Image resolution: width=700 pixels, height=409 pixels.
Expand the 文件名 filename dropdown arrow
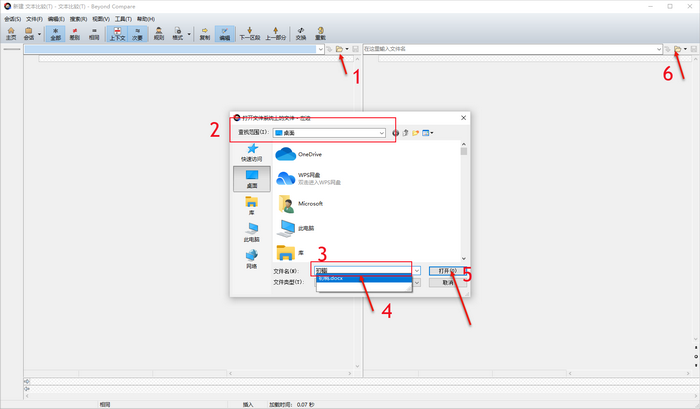(417, 271)
